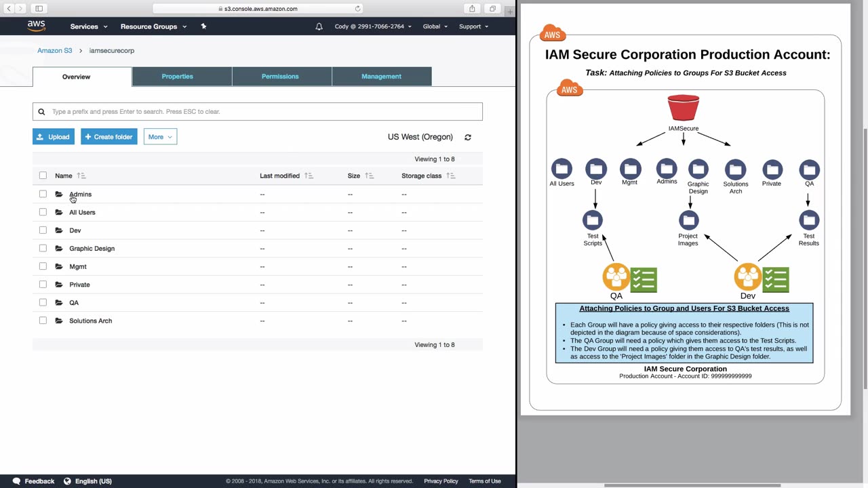Switch to the Properties tab
This screenshot has width=868, height=488.
(182, 77)
